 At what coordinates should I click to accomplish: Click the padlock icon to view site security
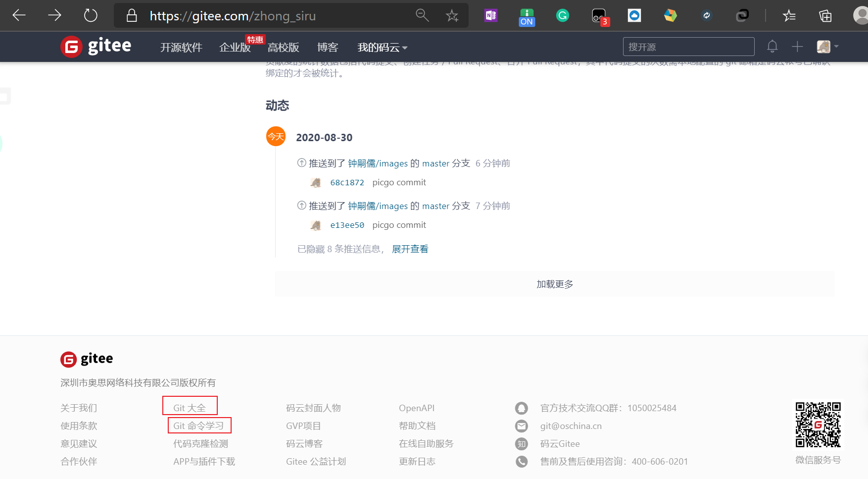[131, 15]
